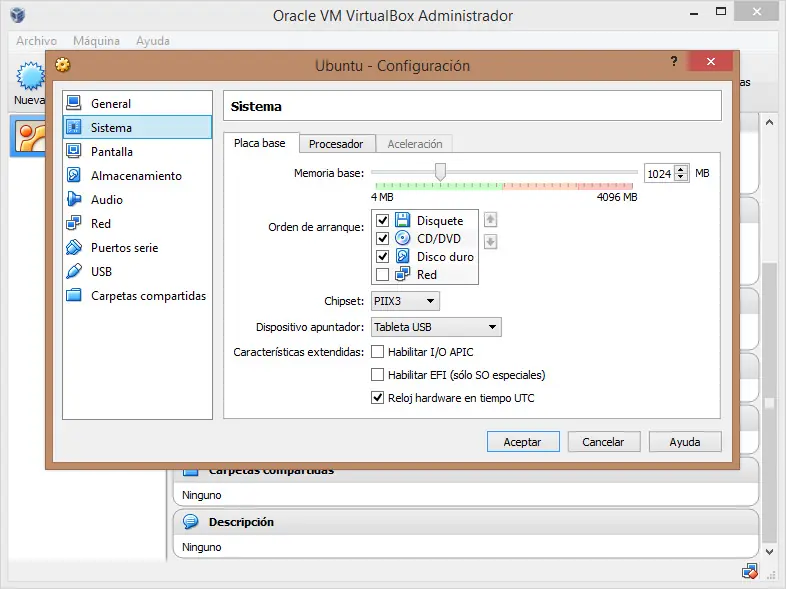Click the Descripción section header
This screenshot has width=786, height=589.
(x=465, y=522)
